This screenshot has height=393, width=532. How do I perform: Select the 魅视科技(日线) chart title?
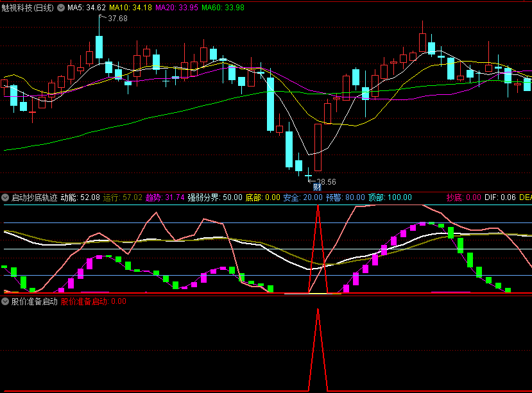pyautogui.click(x=28, y=8)
